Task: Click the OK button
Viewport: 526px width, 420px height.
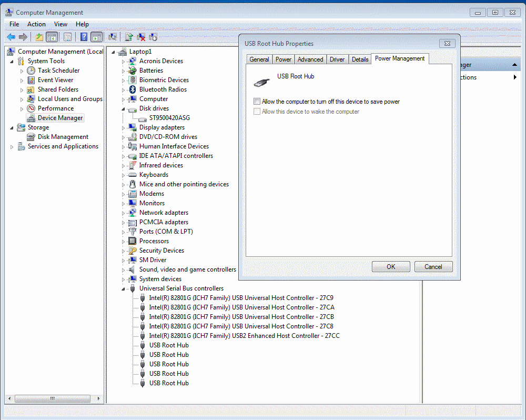Action: tap(391, 266)
